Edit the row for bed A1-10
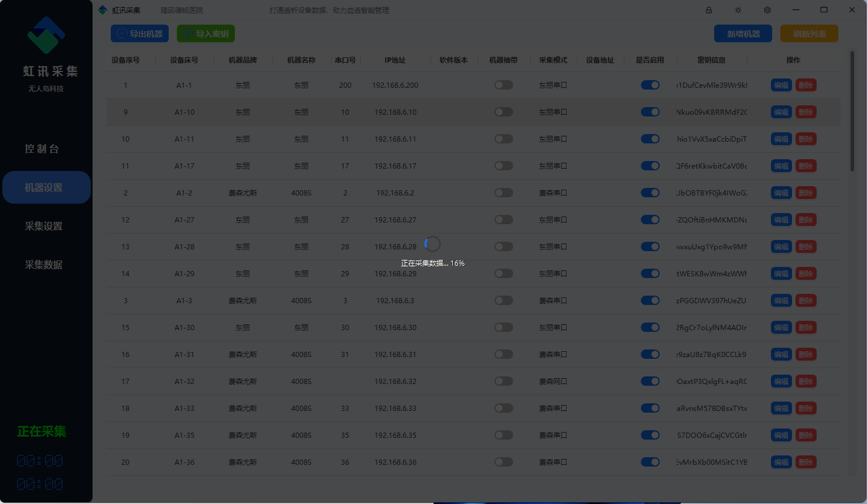The height and width of the screenshot is (504, 867). [781, 112]
